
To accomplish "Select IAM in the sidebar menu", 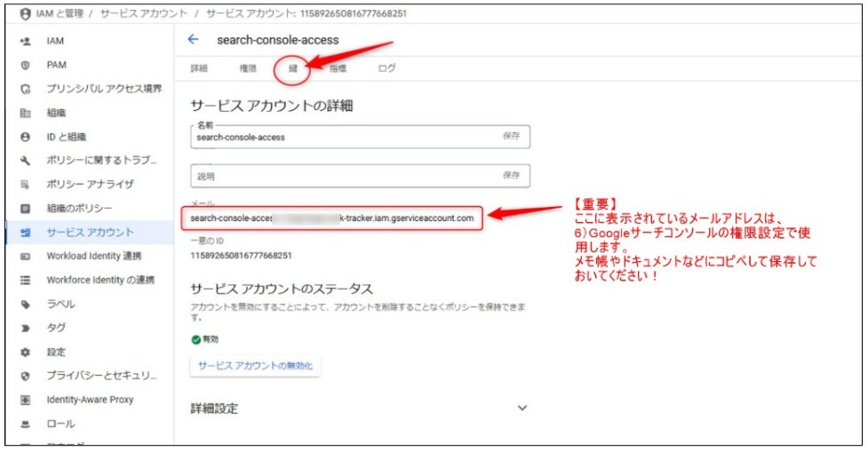I will pos(55,41).
